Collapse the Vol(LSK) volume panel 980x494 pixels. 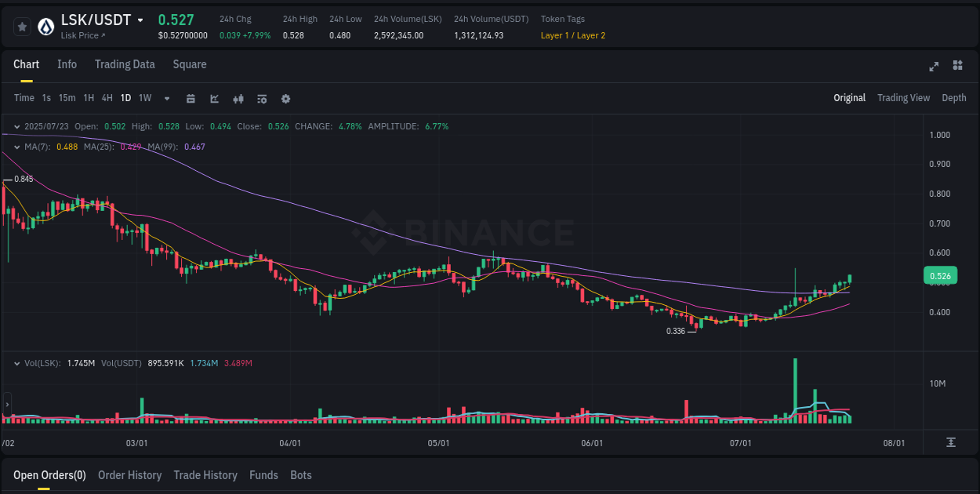click(16, 362)
